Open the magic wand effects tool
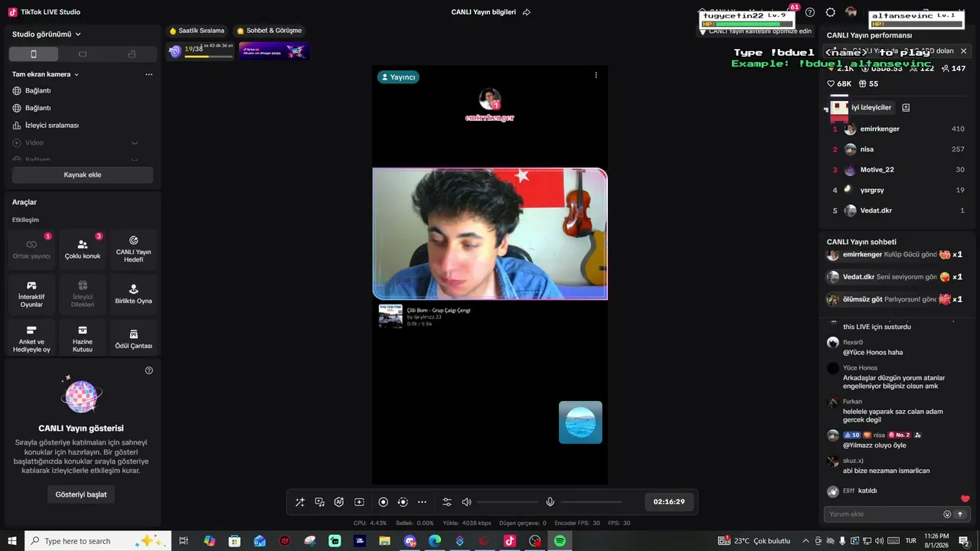Screen dimensions: 980x551 click(300, 502)
